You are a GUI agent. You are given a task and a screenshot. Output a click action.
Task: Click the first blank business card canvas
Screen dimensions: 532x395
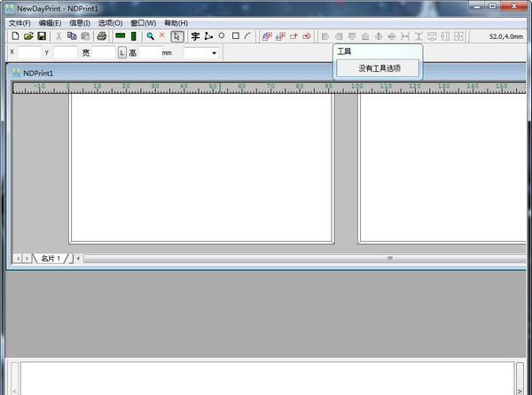tap(201, 167)
